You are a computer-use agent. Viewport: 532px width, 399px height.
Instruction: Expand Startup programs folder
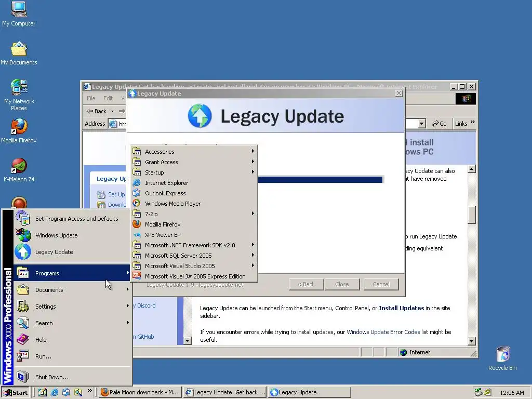[194, 172]
